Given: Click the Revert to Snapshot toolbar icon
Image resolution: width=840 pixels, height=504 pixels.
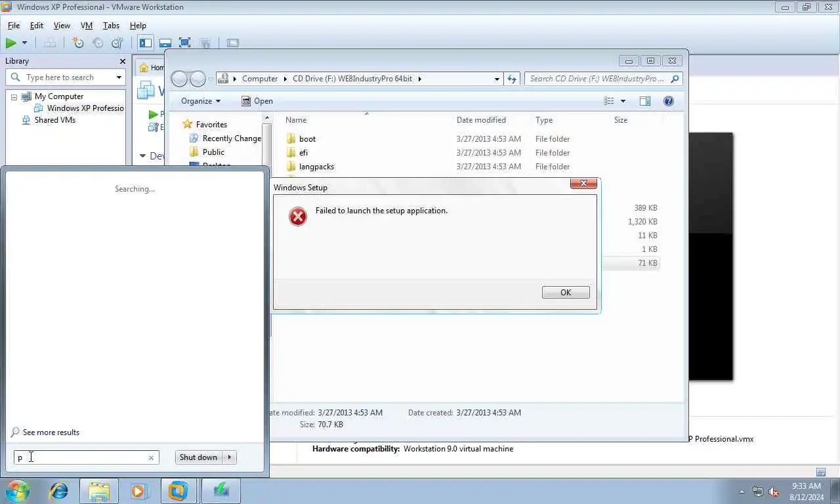Looking at the screenshot, I should coord(98,43).
